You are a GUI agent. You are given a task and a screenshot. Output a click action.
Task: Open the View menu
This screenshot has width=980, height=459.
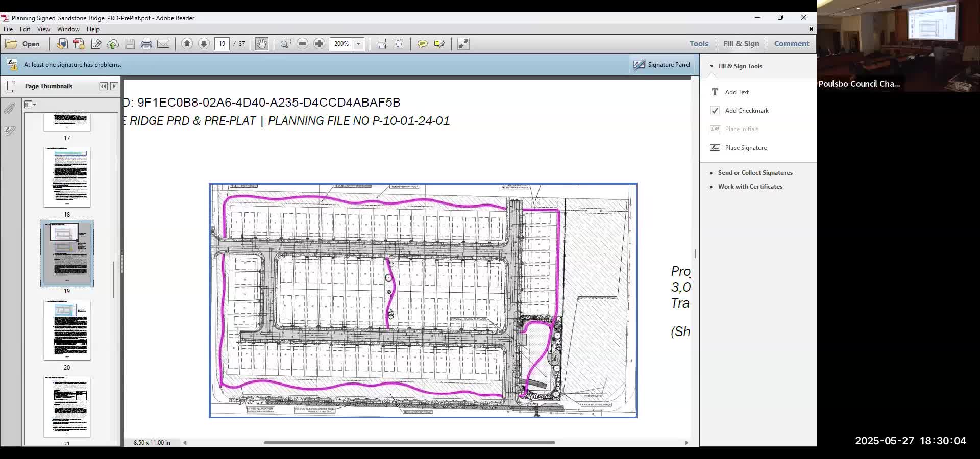(x=43, y=29)
